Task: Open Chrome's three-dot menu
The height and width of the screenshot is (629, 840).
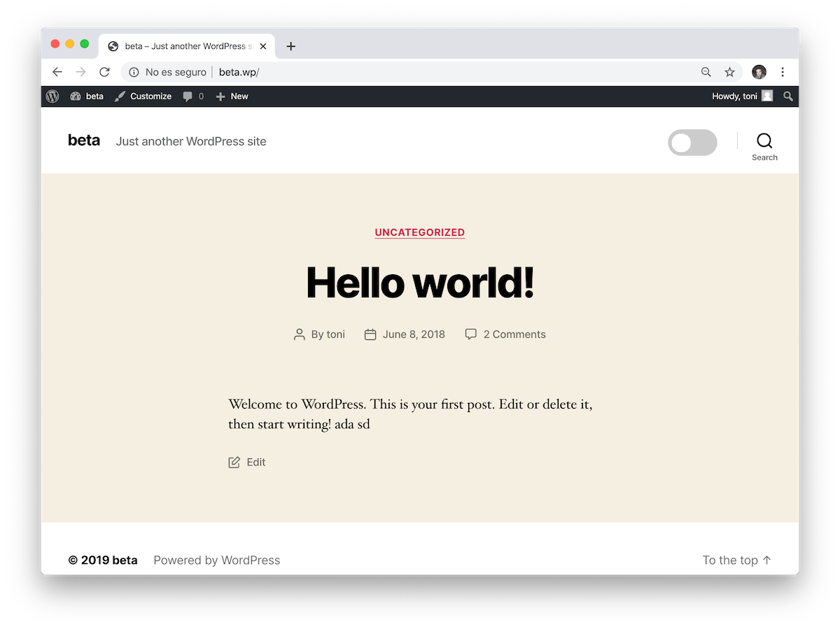Action: coord(783,72)
